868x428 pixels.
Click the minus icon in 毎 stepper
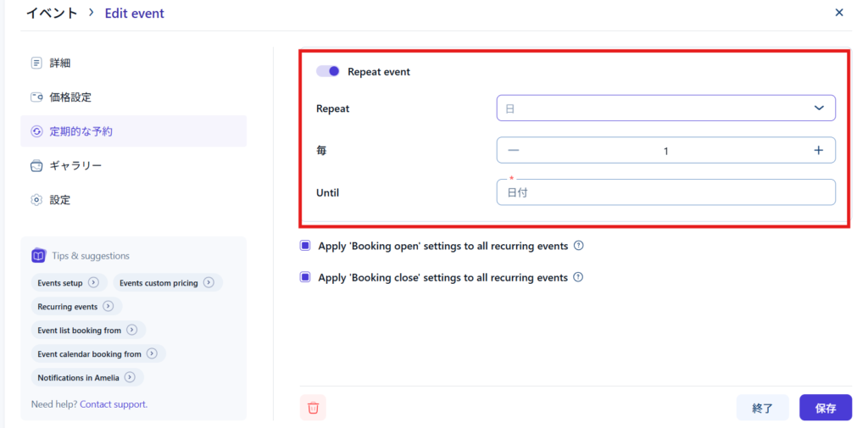coord(514,150)
